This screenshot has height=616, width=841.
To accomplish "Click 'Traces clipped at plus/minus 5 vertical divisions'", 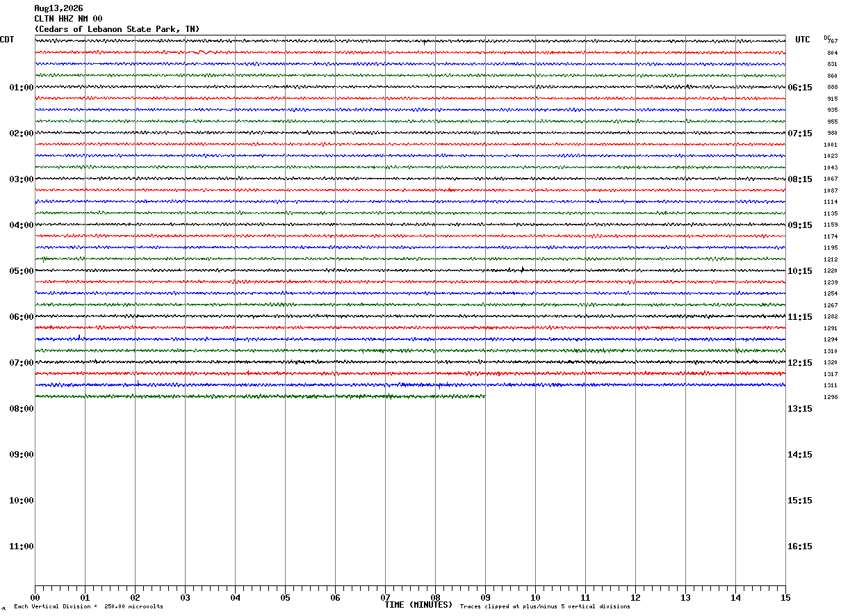I will click(x=545, y=607).
